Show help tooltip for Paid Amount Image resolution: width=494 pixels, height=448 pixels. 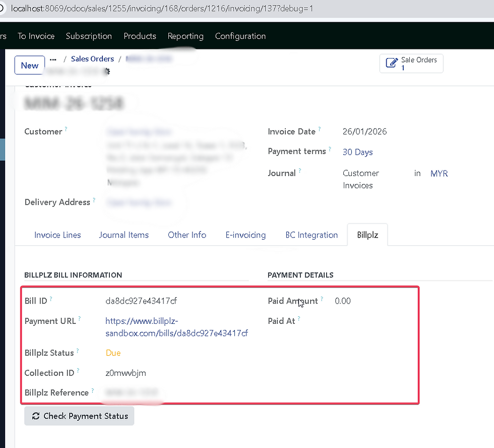pyautogui.click(x=322, y=298)
